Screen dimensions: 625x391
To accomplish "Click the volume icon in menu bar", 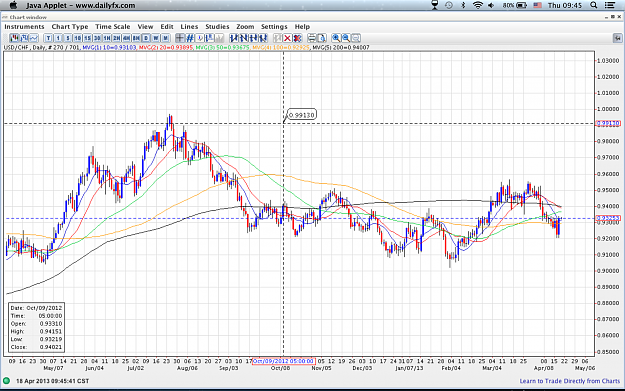I will (491, 5).
